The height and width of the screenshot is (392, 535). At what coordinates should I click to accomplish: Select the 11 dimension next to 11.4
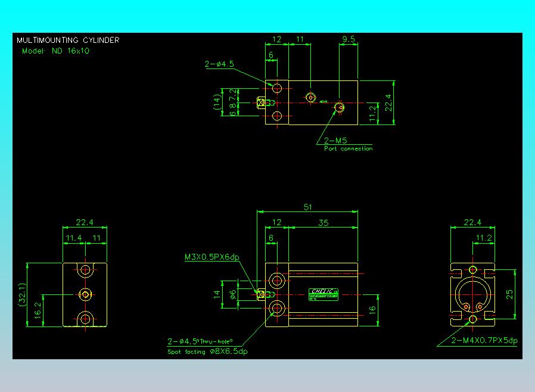click(97, 238)
